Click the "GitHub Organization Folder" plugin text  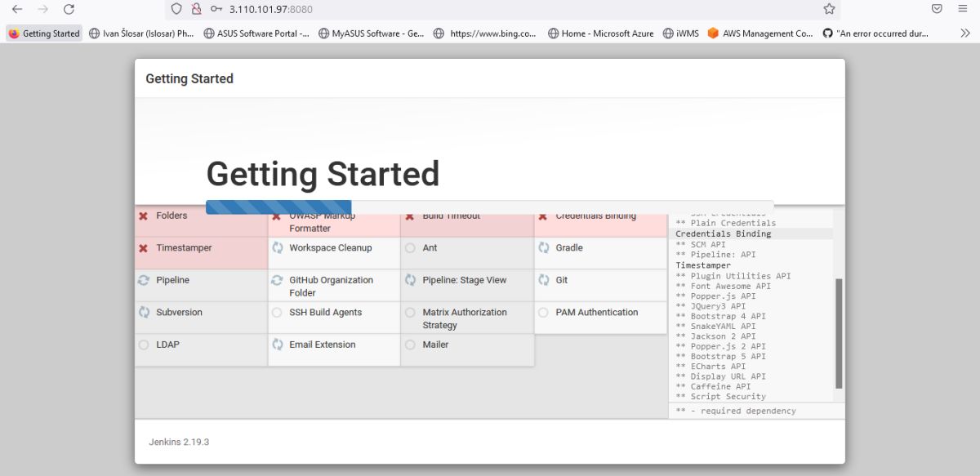(331, 287)
